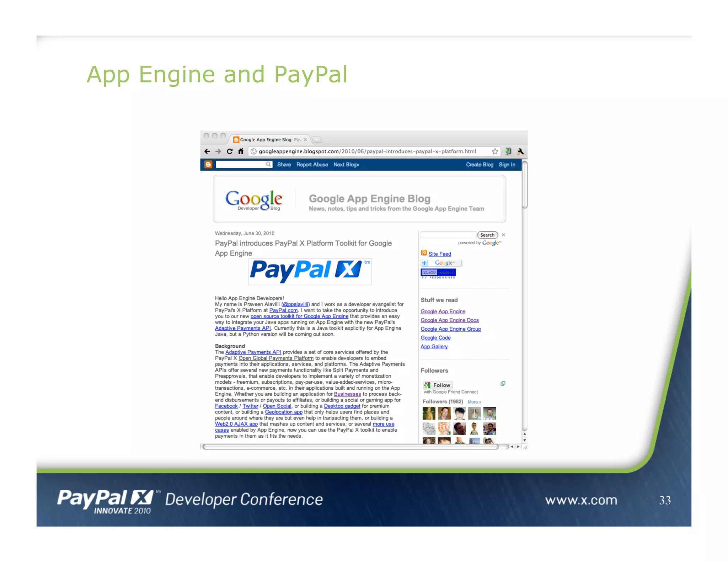Click the sidebar Google search input
The width and height of the screenshot is (728, 562).
click(448, 235)
